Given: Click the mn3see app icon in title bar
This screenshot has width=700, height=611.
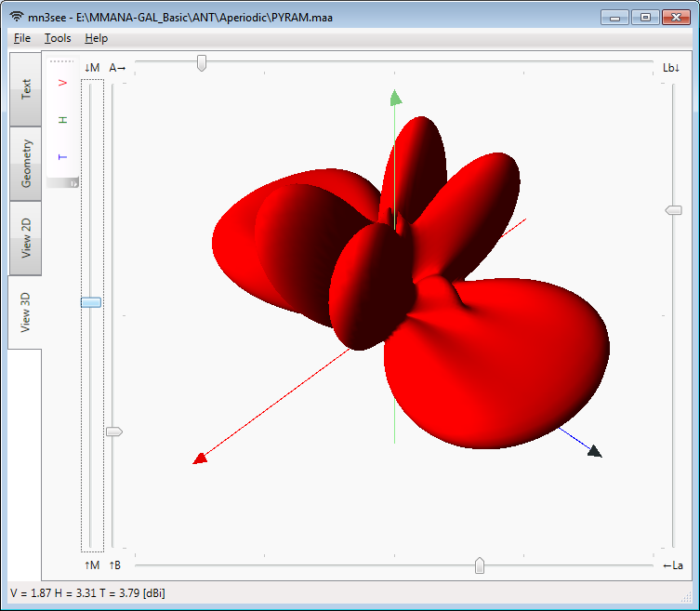Looking at the screenshot, I should (x=17, y=17).
